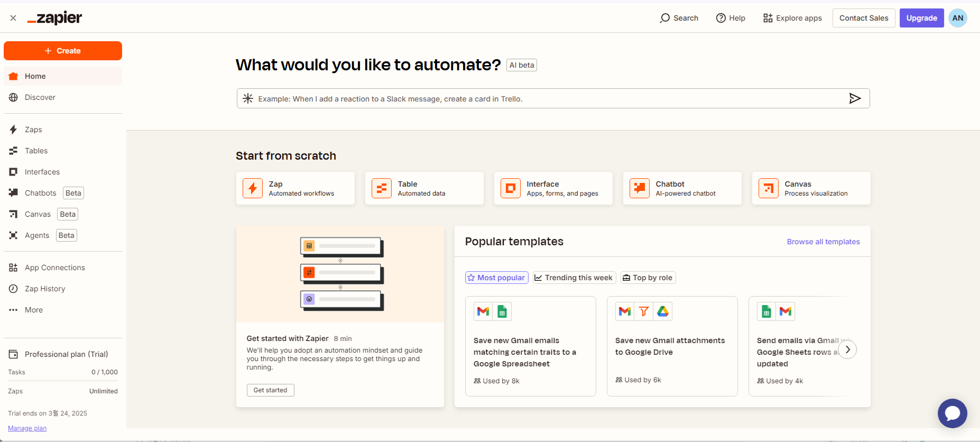
Task: Click the Search magnifier in top bar
Action: [x=664, y=18]
